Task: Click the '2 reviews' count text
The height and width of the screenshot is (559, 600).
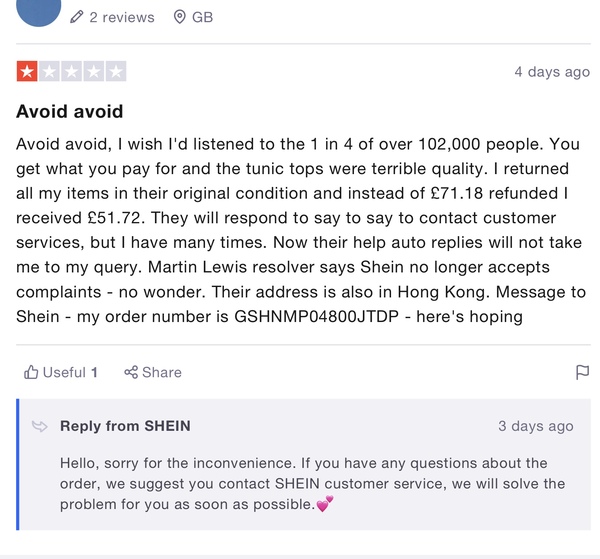Action: 122,17
